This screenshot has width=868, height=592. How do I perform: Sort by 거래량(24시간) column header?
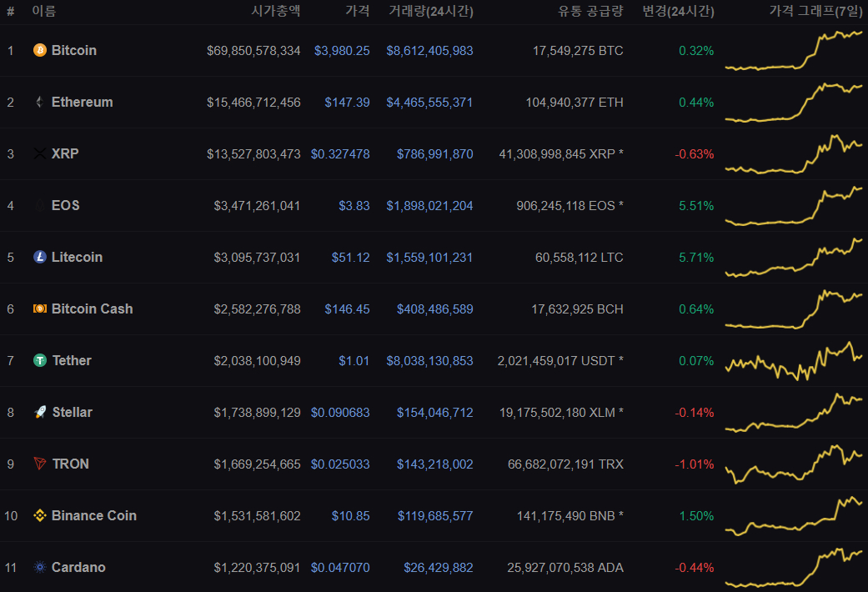coord(431,11)
